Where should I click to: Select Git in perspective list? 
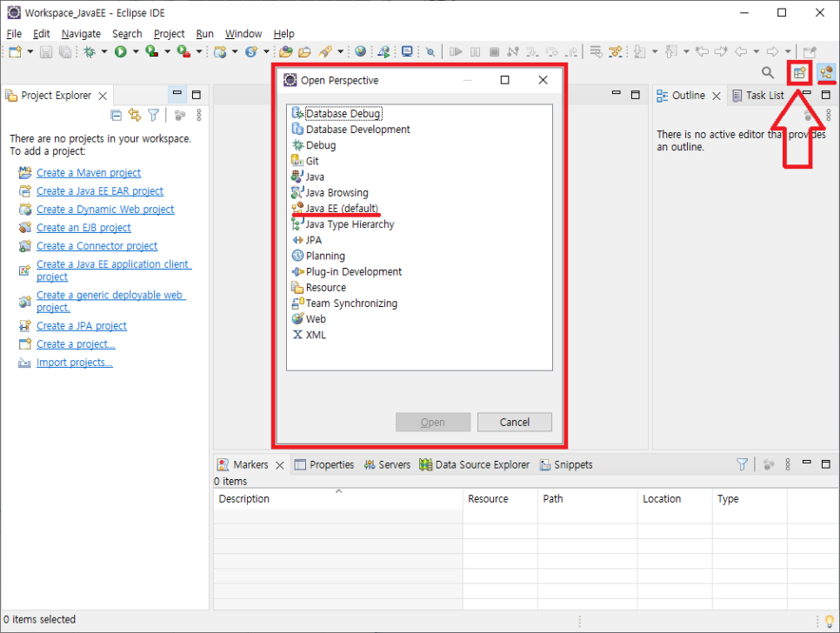(305, 161)
